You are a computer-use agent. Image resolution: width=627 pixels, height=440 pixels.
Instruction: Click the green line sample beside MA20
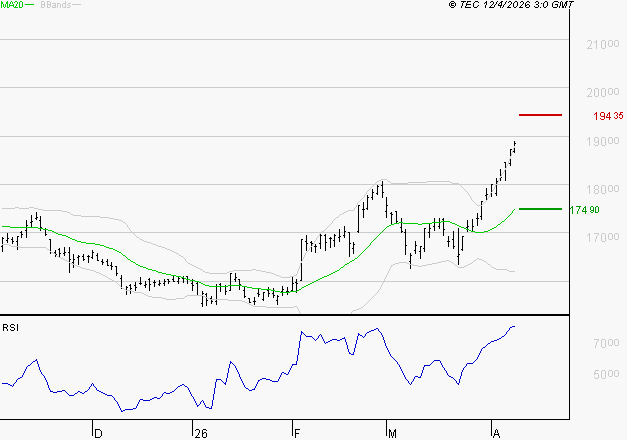[x=29, y=5]
